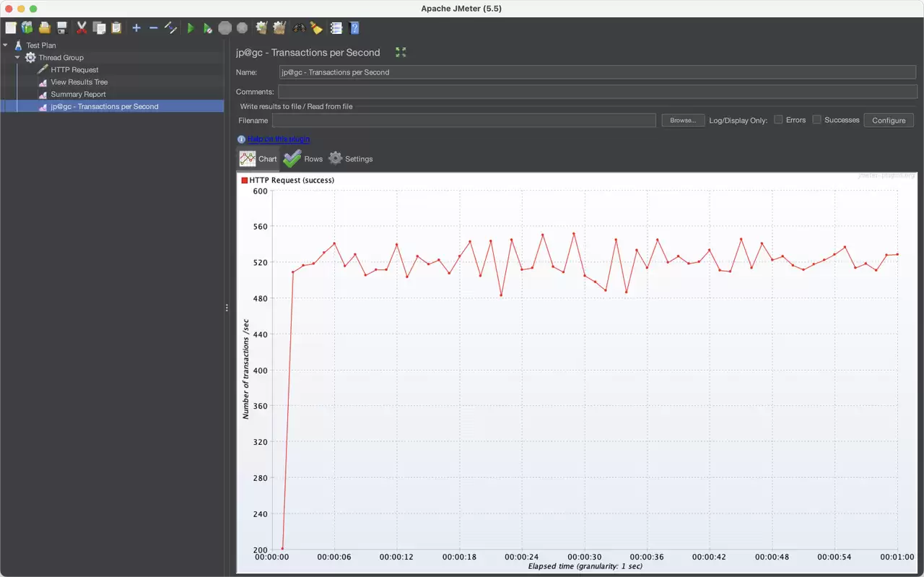Click the Filename input field
Image resolution: width=924 pixels, height=577 pixels.
pos(463,121)
